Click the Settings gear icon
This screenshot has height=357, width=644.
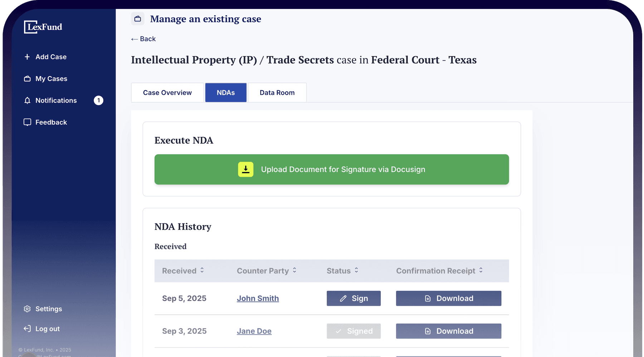pyautogui.click(x=27, y=309)
